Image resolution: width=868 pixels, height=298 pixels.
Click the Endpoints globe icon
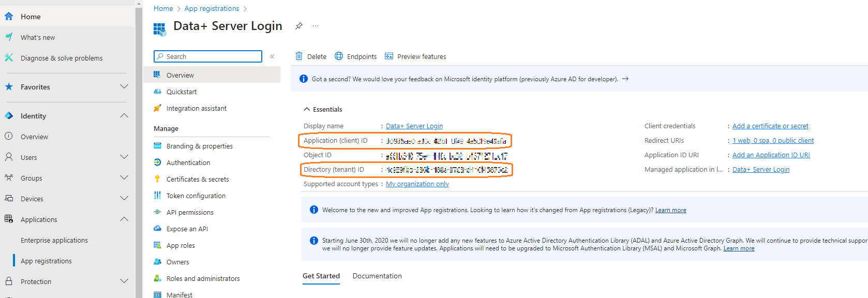tap(339, 56)
